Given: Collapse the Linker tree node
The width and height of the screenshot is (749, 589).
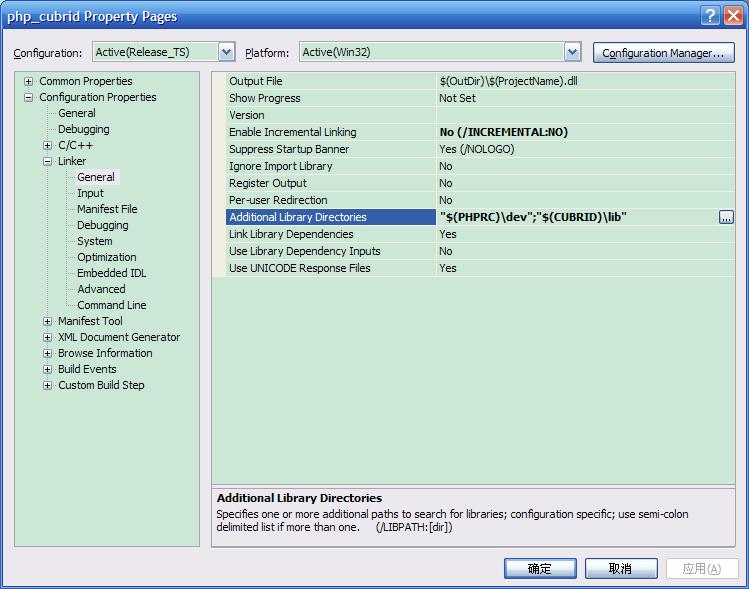Looking at the screenshot, I should click(x=48, y=162).
